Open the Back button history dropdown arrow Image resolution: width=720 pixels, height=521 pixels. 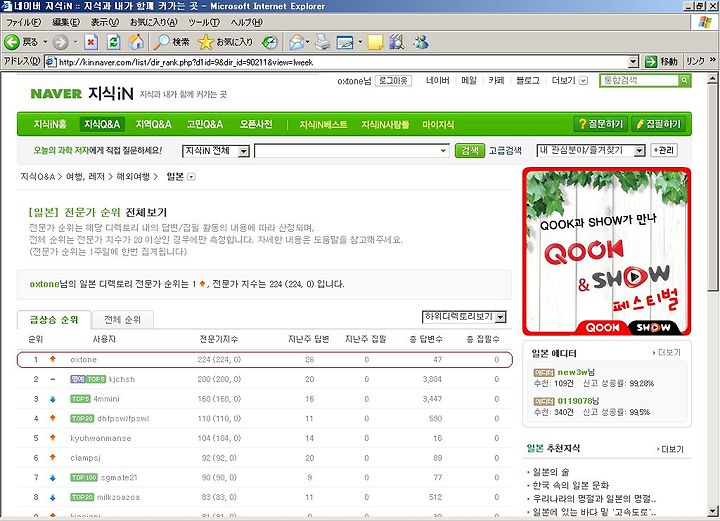click(x=45, y=42)
